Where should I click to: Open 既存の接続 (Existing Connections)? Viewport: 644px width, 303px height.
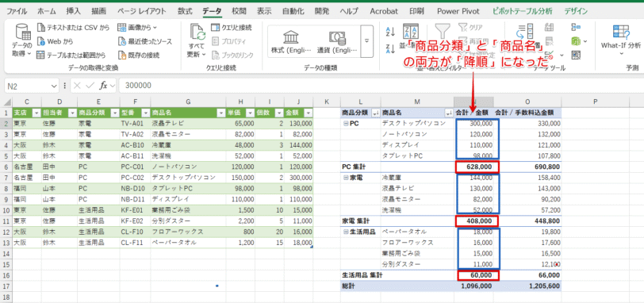pos(139,55)
